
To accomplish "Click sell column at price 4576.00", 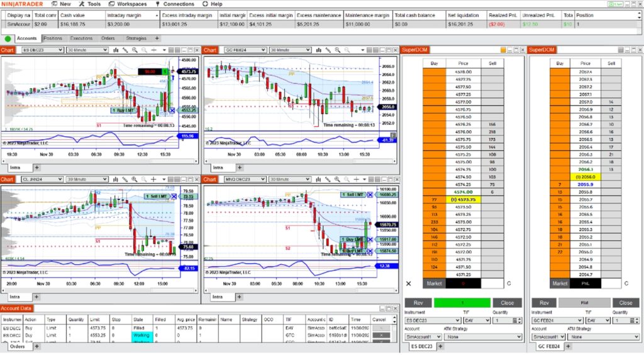I will pyautogui.click(x=492, y=132).
